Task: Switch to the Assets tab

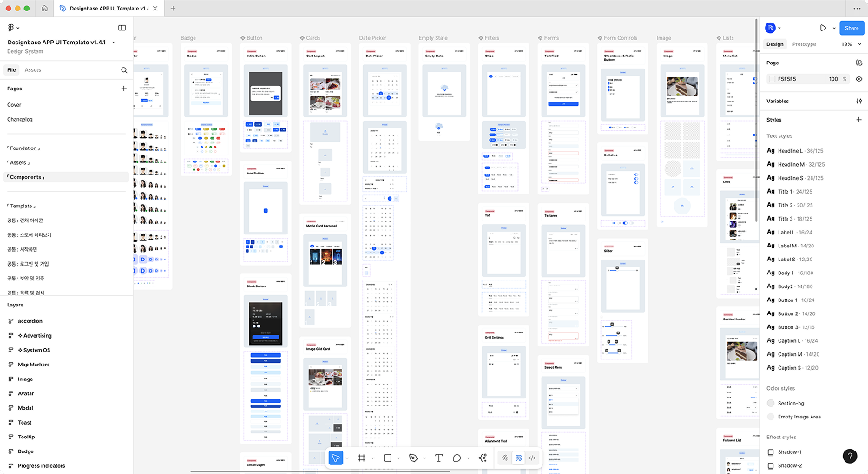Action: 33,70
